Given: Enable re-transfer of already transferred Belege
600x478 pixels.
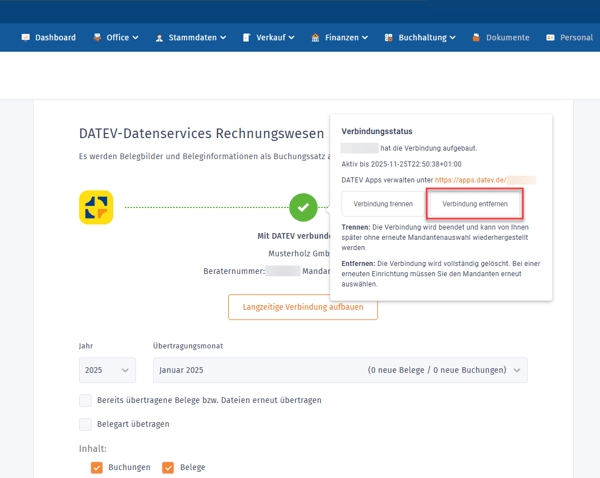Looking at the screenshot, I should [86, 400].
